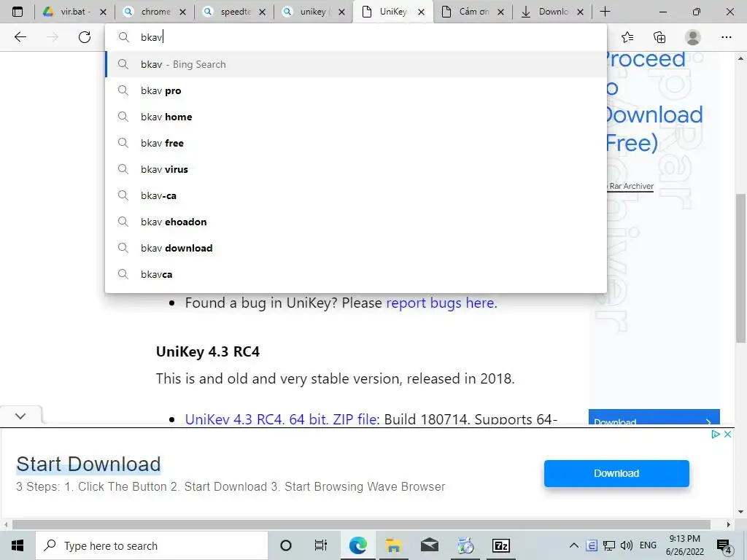
Task: Open the tab actions menu icon
Action: [x=18, y=12]
